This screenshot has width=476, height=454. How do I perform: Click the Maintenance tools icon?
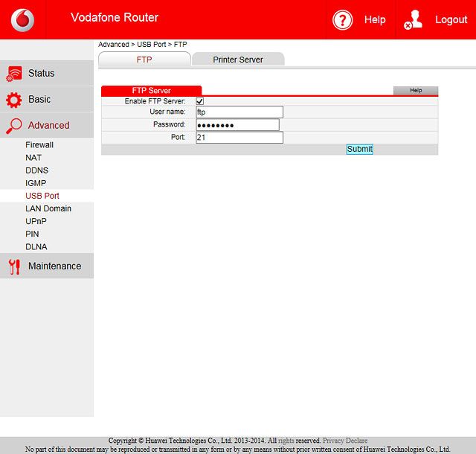click(14, 266)
